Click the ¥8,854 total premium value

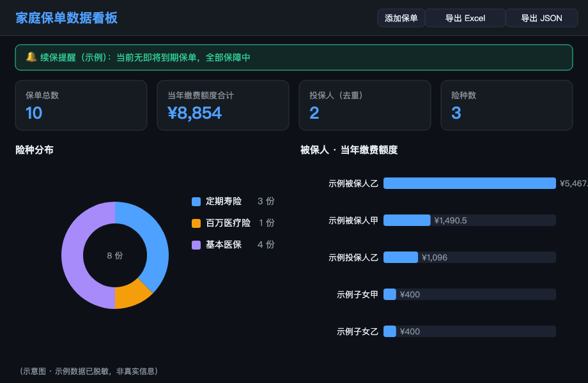[x=195, y=113]
